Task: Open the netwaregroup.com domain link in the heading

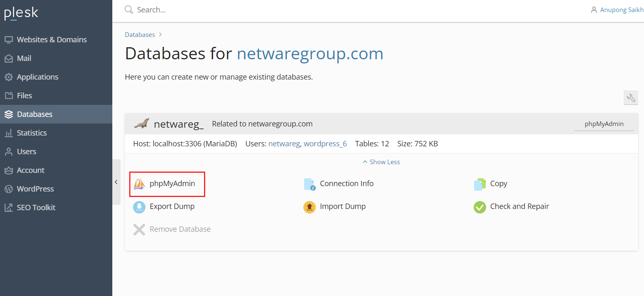Action: tap(310, 54)
